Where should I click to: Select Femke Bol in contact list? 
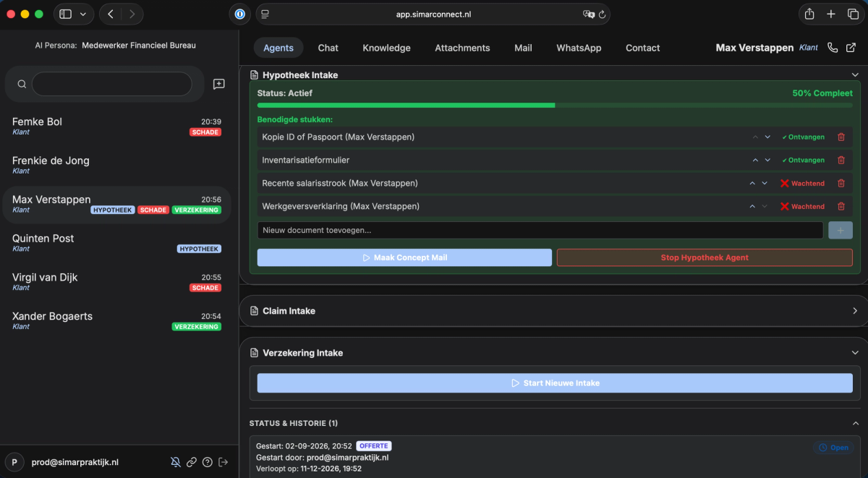116,126
